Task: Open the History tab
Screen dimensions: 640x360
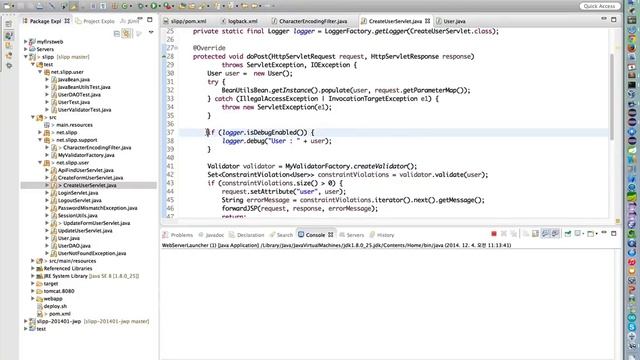Action: pyautogui.click(x=382, y=235)
